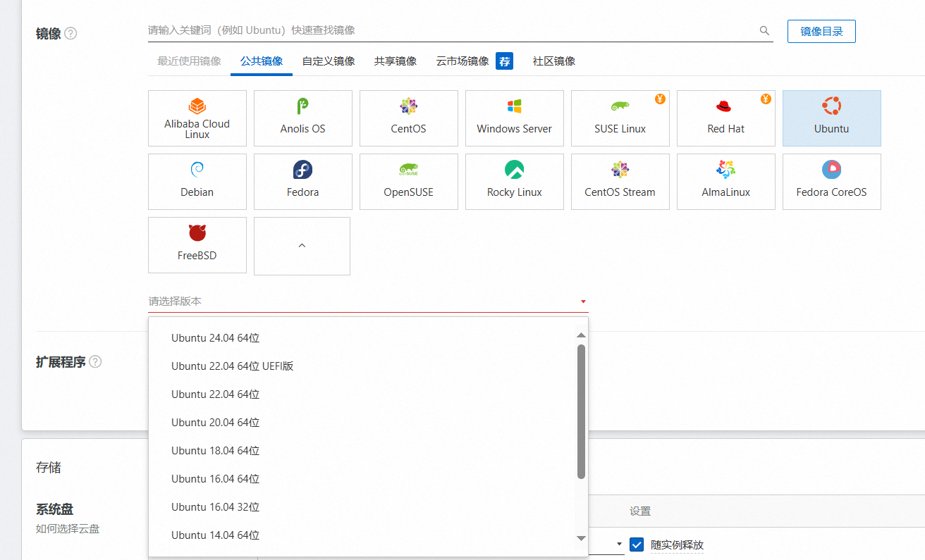Switch to the 自定义镜像 tab

pyautogui.click(x=329, y=61)
